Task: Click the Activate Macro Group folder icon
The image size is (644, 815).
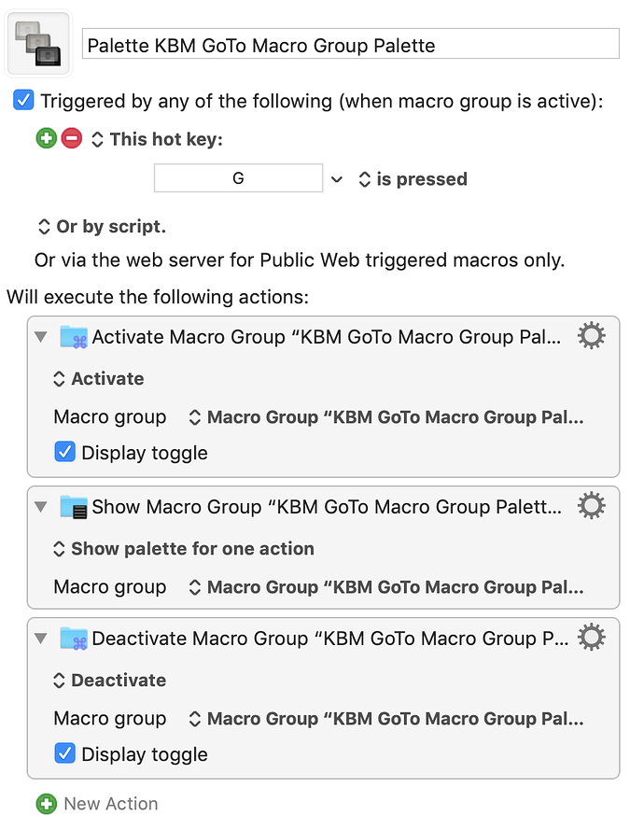Action: (x=74, y=337)
